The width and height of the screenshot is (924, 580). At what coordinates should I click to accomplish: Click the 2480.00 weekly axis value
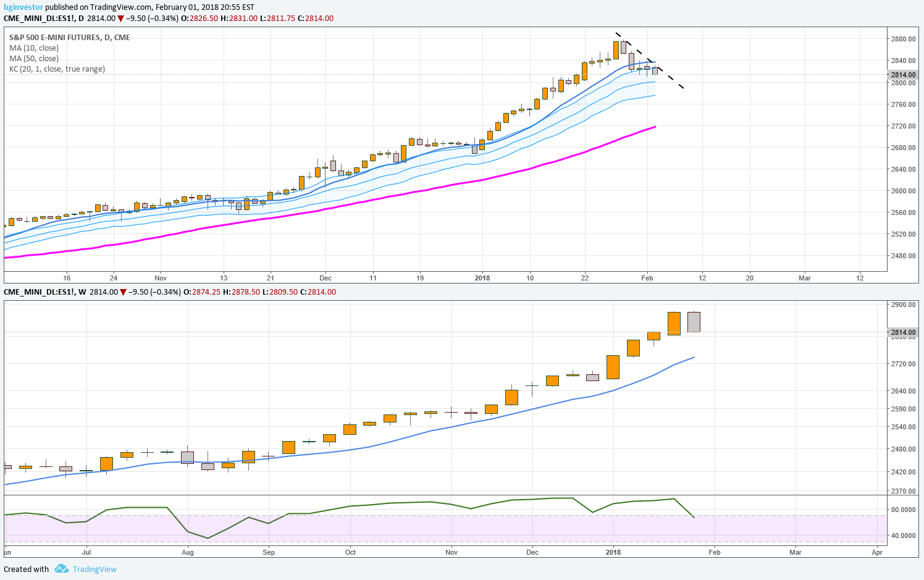[x=903, y=449]
